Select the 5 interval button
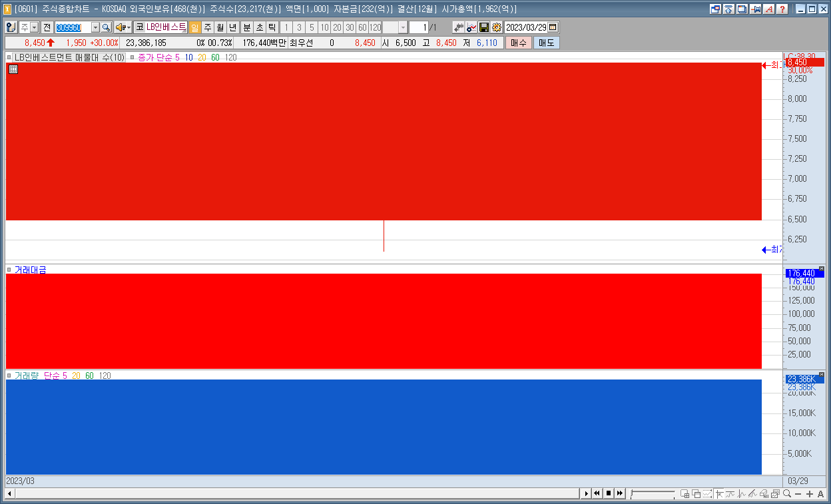The image size is (831, 504). (312, 27)
